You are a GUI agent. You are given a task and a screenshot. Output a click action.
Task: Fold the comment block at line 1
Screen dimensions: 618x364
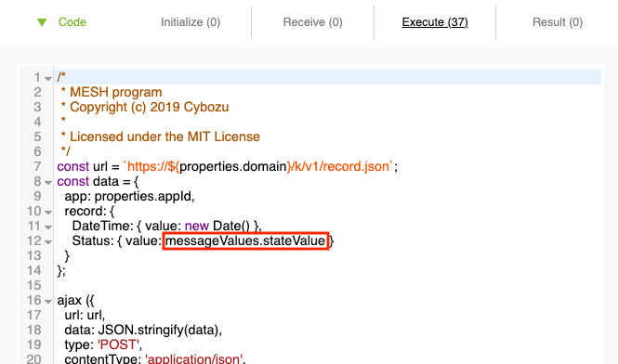coord(48,79)
